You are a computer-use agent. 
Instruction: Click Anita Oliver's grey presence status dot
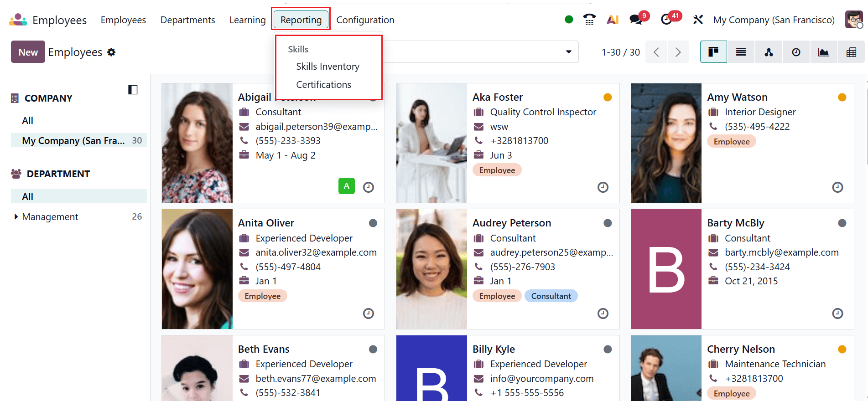tap(373, 223)
